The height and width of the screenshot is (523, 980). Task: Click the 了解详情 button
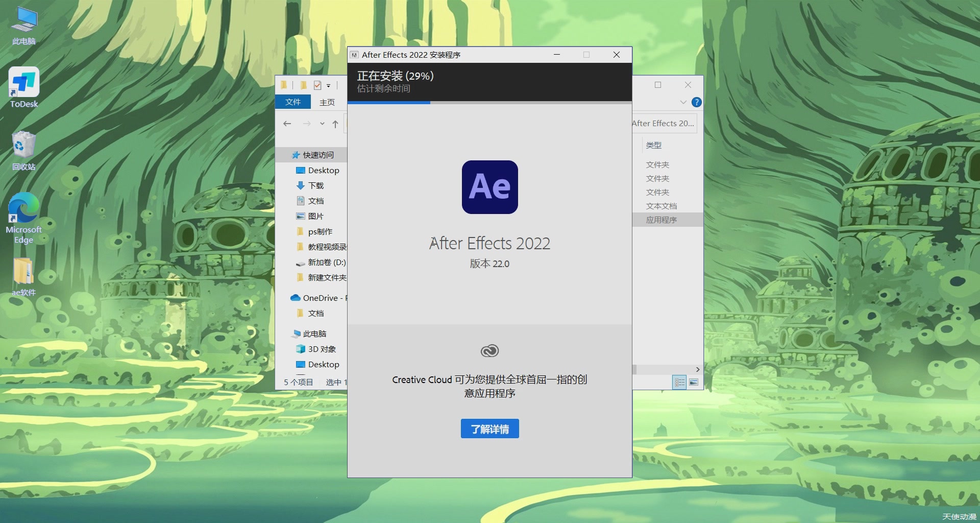(x=489, y=429)
